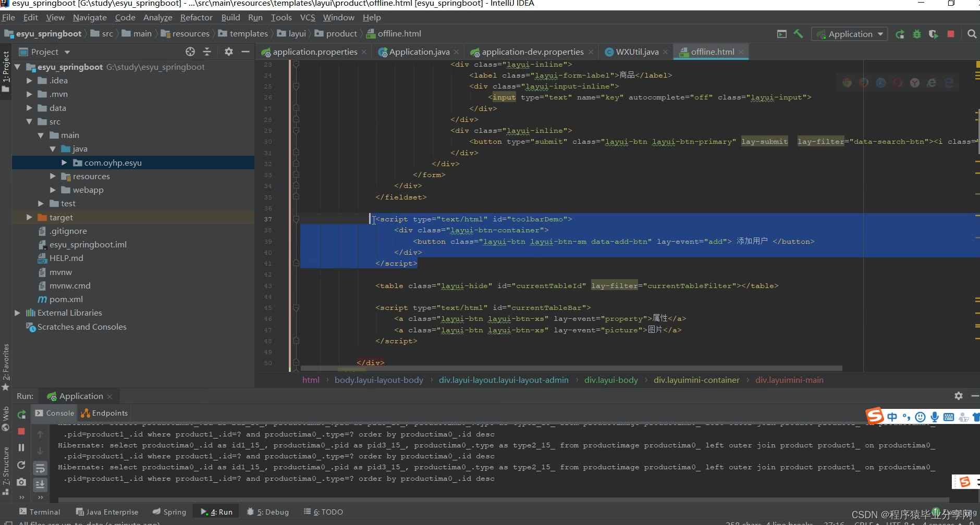The width and height of the screenshot is (980, 525).
Task: Open the Terminal tool window
Action: click(40, 512)
